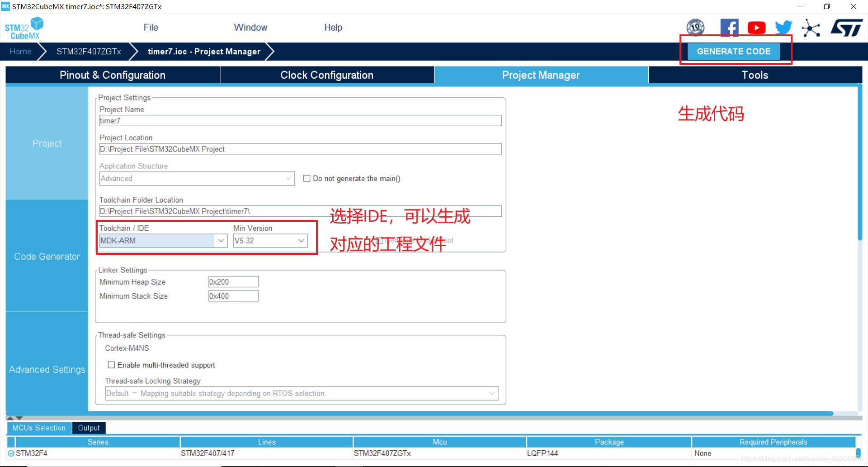Click the Project Name input field
This screenshot has width=868, height=467.
pos(300,121)
